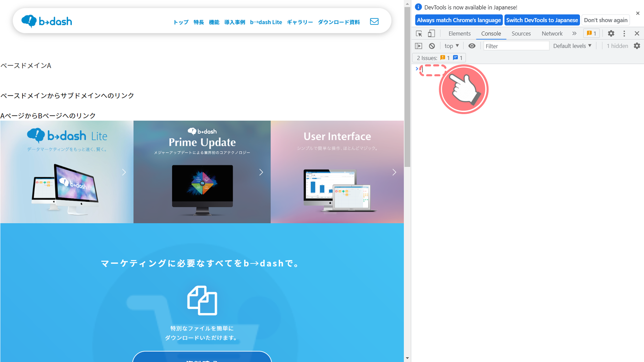Open console settings gear beside 1 hidden

click(x=637, y=46)
